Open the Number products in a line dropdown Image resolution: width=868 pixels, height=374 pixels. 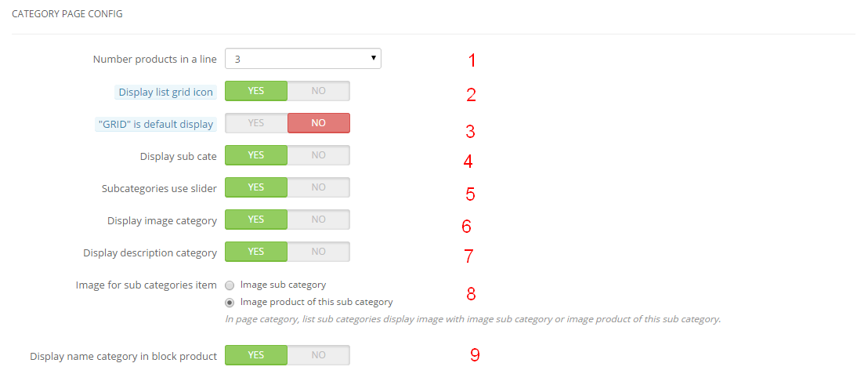point(302,58)
